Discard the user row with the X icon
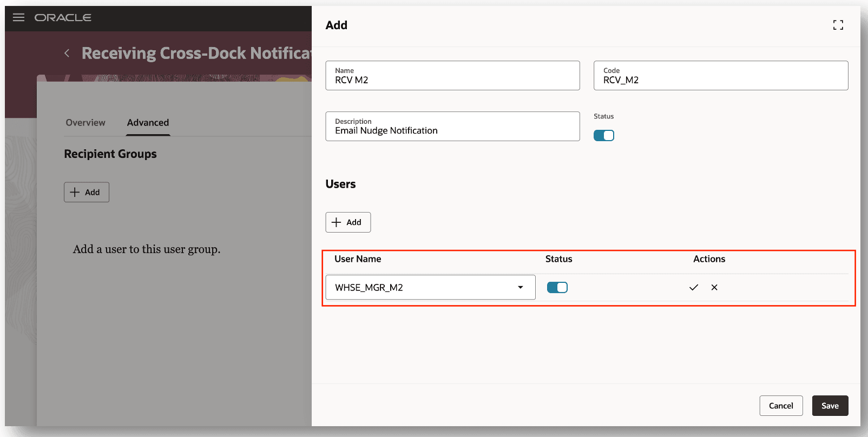This screenshot has height=437, width=868. pyautogui.click(x=714, y=287)
